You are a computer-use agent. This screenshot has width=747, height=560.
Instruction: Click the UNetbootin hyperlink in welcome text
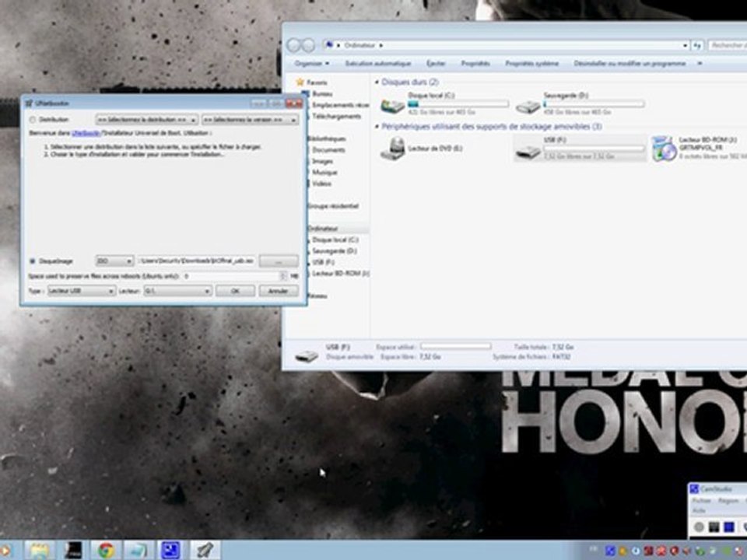pyautogui.click(x=86, y=133)
